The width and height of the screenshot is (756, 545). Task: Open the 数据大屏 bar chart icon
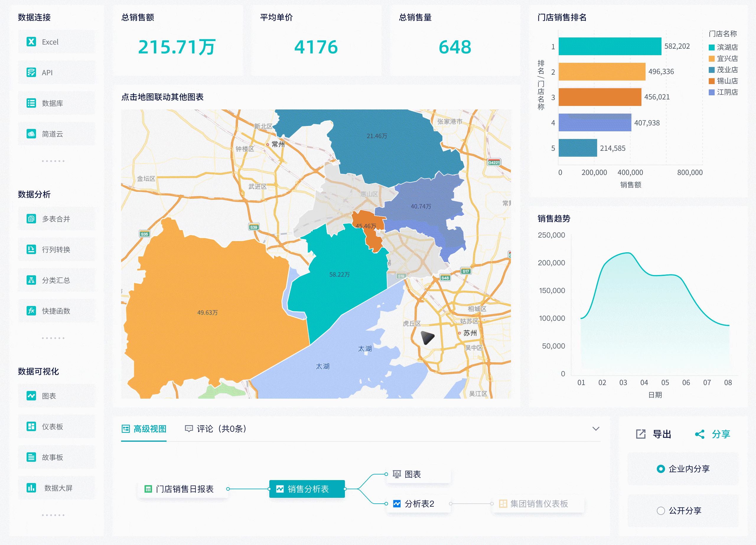31,488
